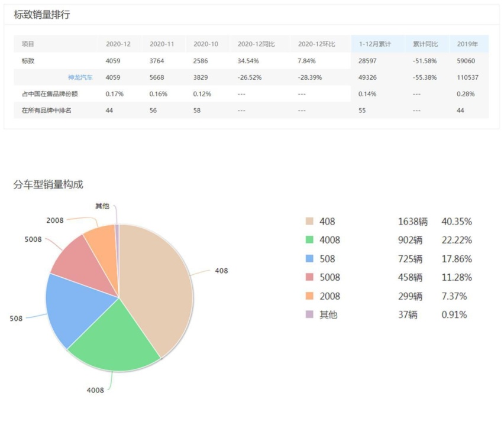Click the 40.35% legend percentage
504x422 pixels.
click(x=457, y=222)
